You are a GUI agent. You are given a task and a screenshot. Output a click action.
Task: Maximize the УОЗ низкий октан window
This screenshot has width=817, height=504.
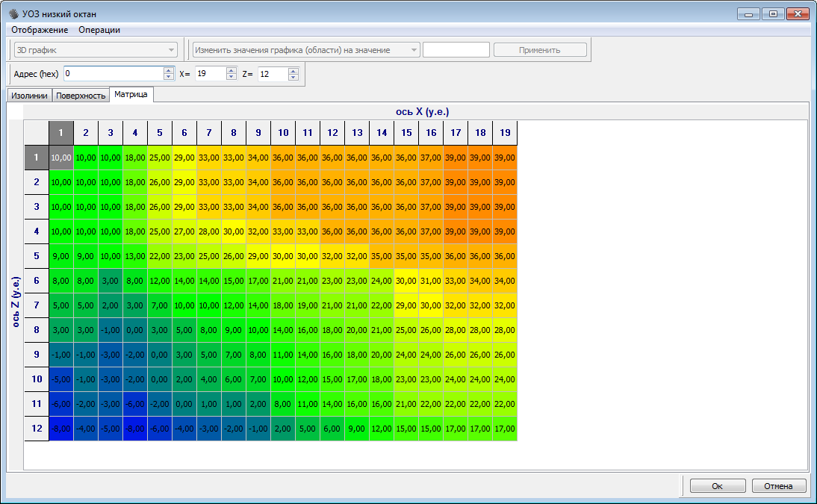coord(773,14)
